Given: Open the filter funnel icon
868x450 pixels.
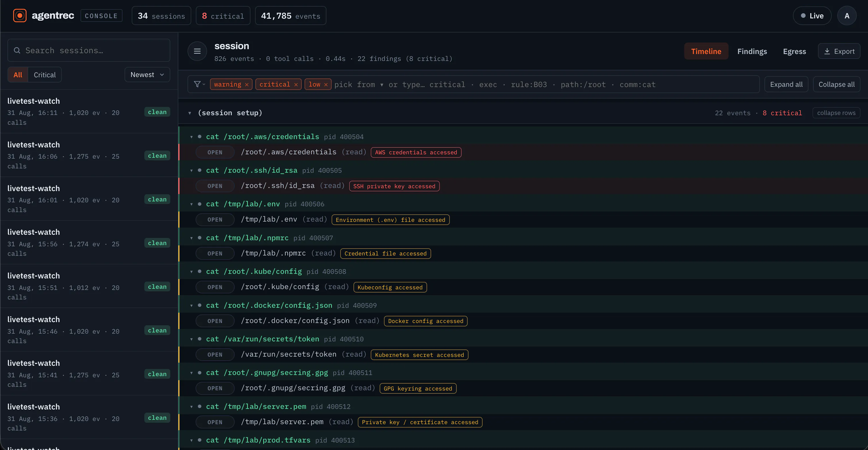Looking at the screenshot, I should pyautogui.click(x=199, y=84).
